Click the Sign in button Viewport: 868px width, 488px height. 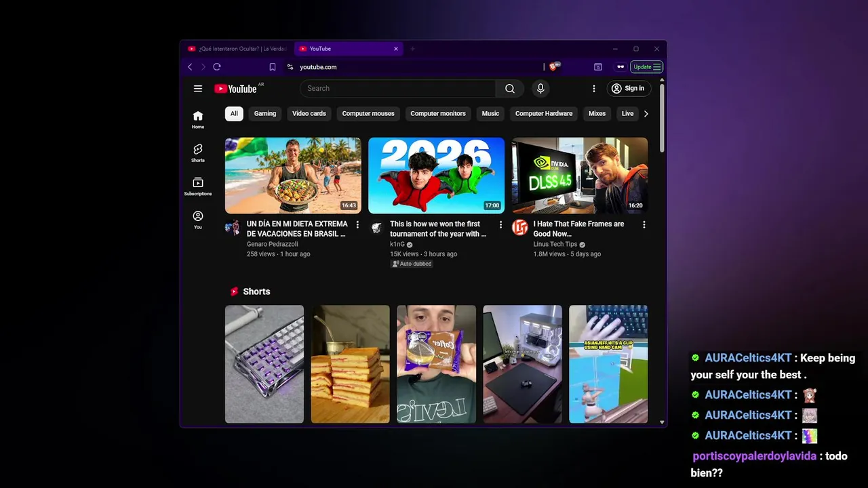pyautogui.click(x=628, y=88)
